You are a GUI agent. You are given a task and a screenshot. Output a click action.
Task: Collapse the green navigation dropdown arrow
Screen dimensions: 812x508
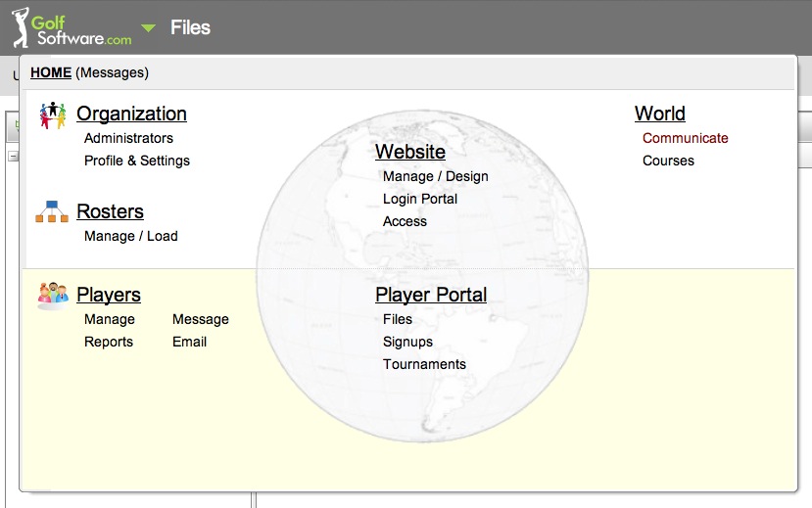tap(148, 28)
